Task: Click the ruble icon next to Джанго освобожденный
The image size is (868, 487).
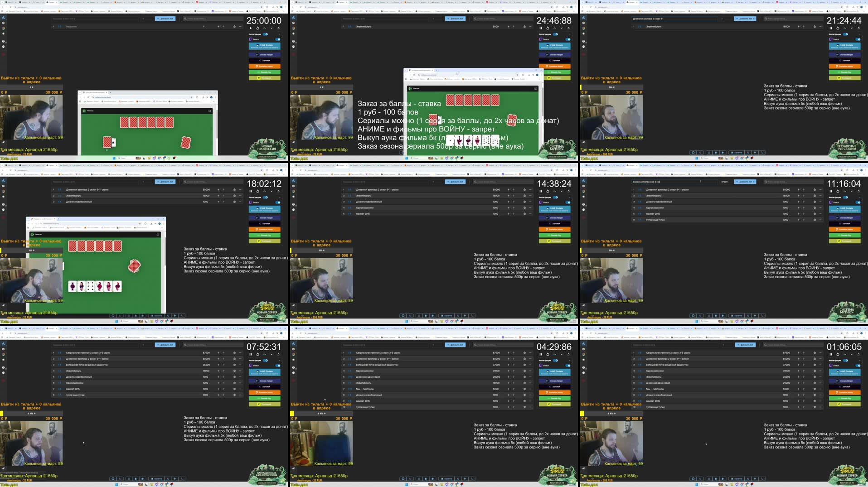Action: 514,202
